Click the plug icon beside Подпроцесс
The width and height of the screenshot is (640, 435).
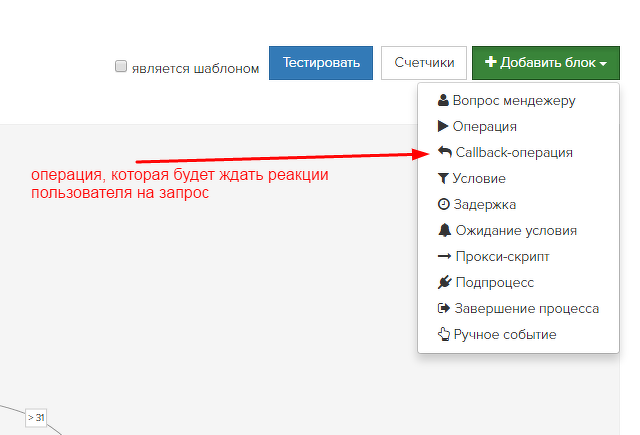pos(444,282)
